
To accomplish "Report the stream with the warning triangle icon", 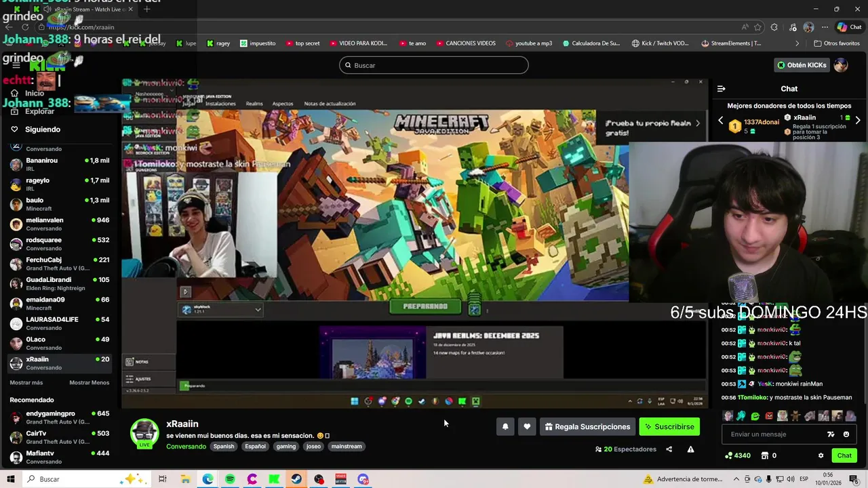I will click(x=690, y=449).
